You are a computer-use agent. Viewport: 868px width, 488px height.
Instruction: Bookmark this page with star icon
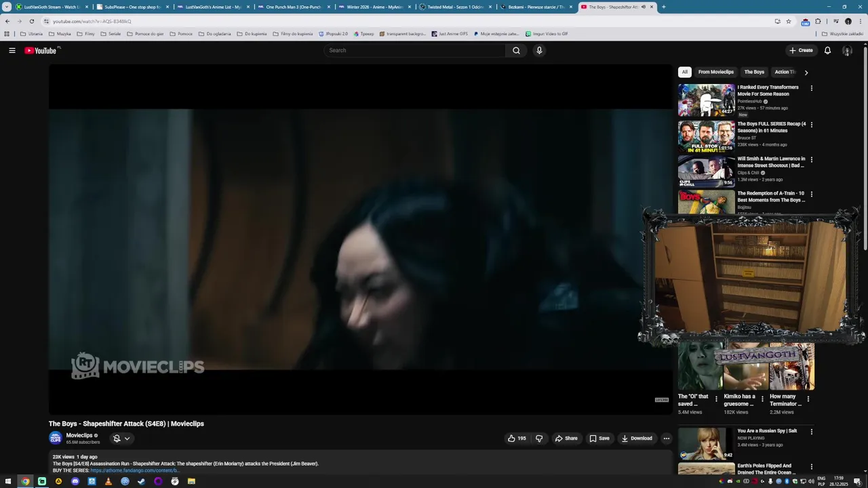[788, 21]
